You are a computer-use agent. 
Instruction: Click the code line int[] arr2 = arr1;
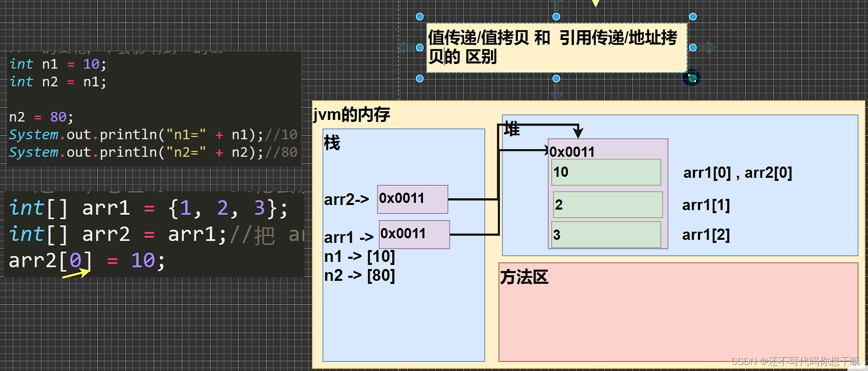(x=118, y=234)
